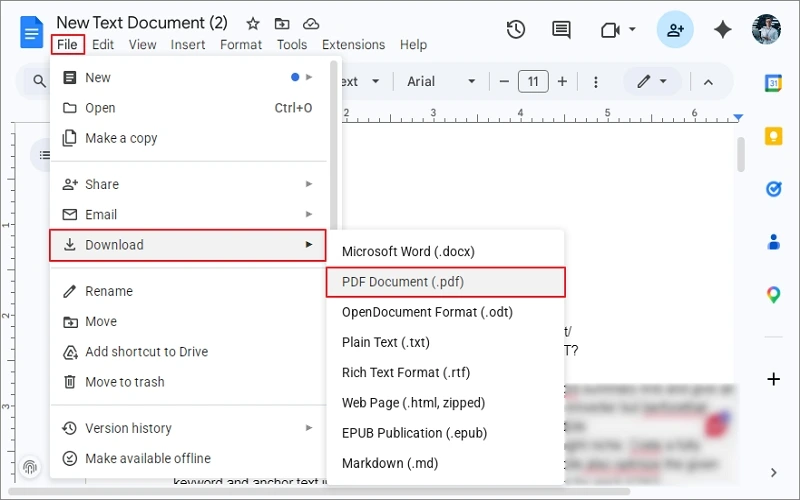Open the editing mode dropdown arrow

[x=663, y=81]
